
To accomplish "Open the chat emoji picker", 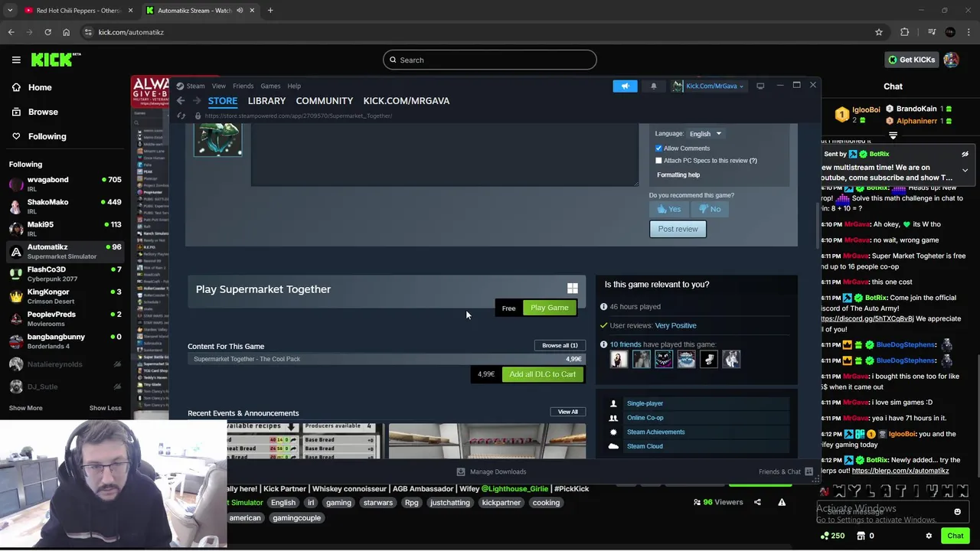I will click(957, 512).
